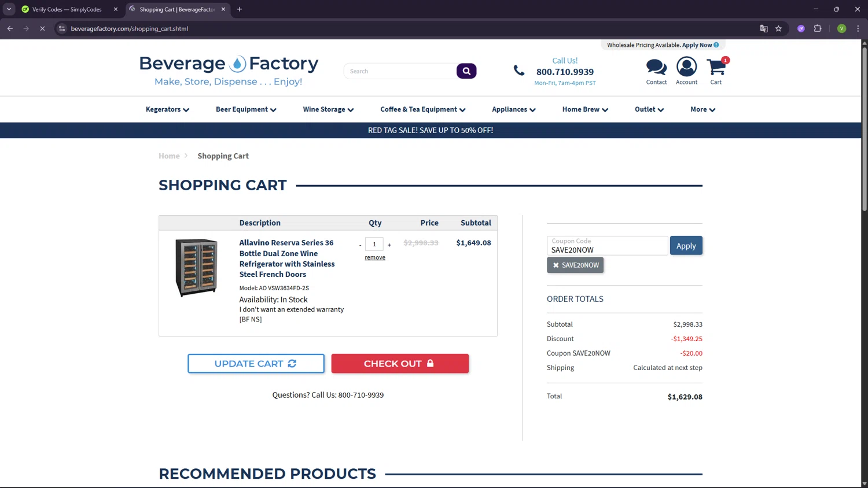
Task: Remove the applied SAVE20NOW coupon tag
Action: (x=556, y=265)
